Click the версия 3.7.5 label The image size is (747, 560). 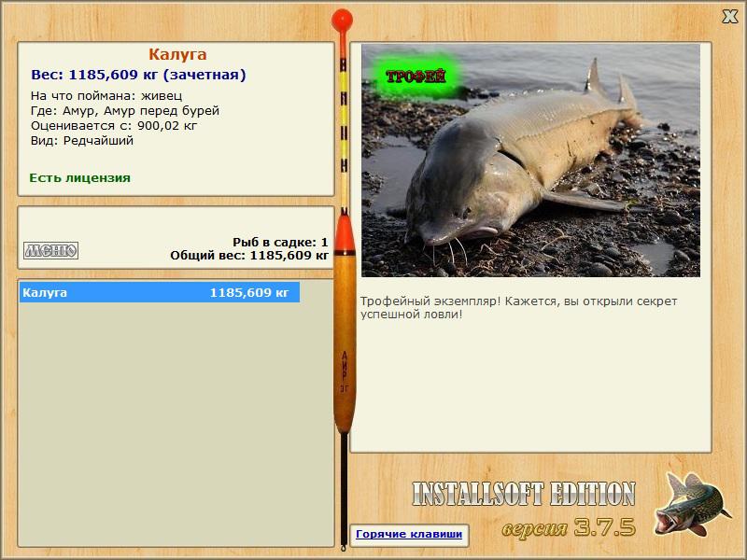click(569, 527)
